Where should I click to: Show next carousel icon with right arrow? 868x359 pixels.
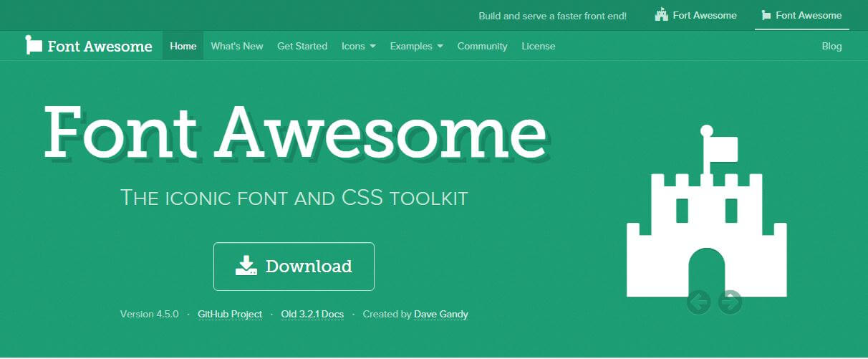730,302
